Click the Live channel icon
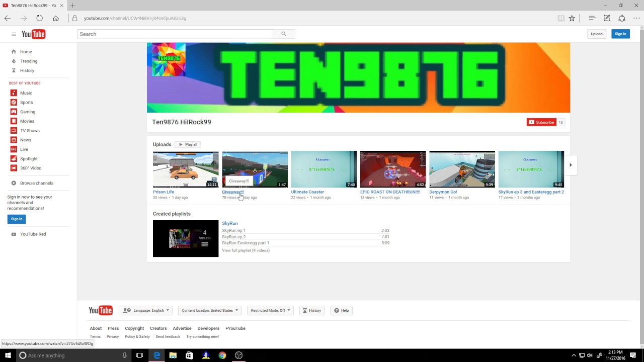This screenshot has width=644, height=362. pos(14,149)
